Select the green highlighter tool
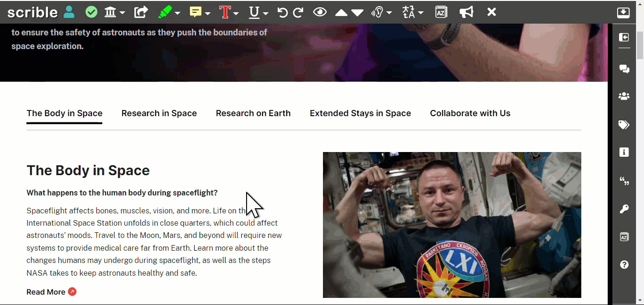 click(x=165, y=12)
